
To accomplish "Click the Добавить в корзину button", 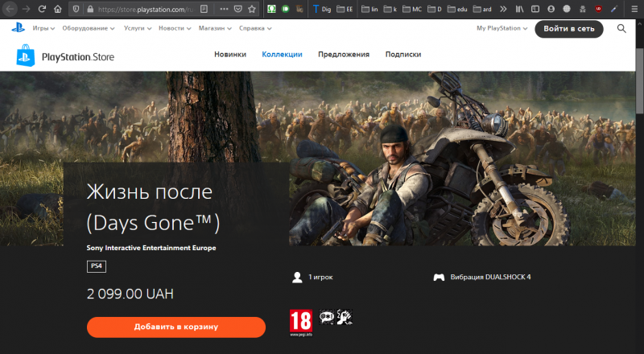I will click(176, 327).
